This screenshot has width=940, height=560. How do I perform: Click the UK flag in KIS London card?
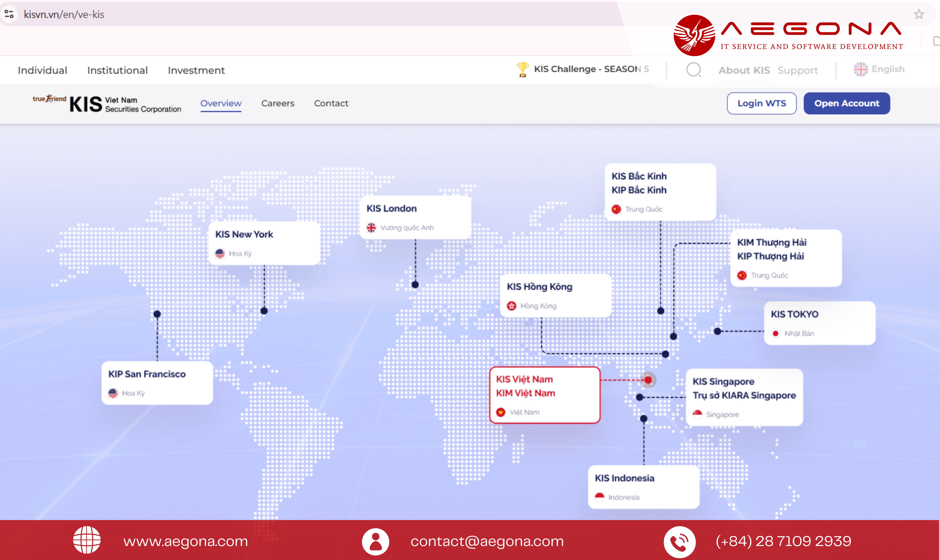coord(371,228)
